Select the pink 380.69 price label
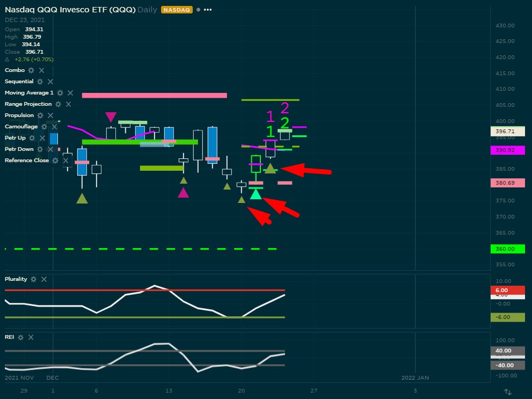The image size is (532, 399). click(x=507, y=183)
